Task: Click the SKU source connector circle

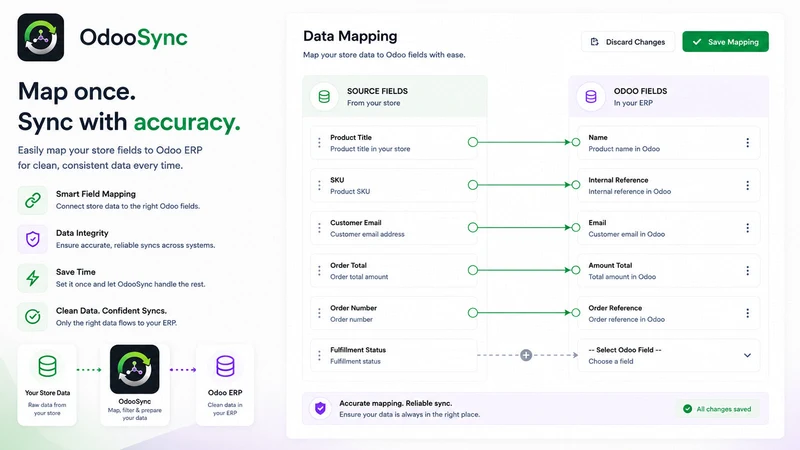Action: pos(473,185)
